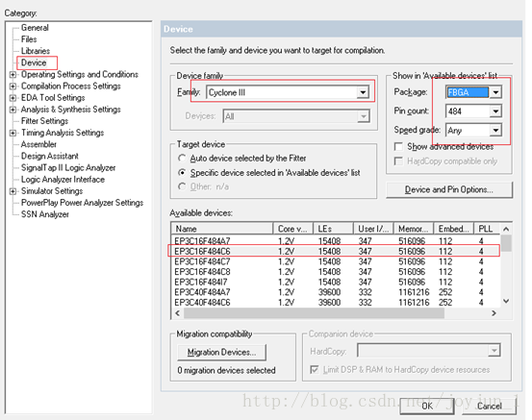The image size is (532, 420).
Task: Open the Files category
Action: (29, 39)
